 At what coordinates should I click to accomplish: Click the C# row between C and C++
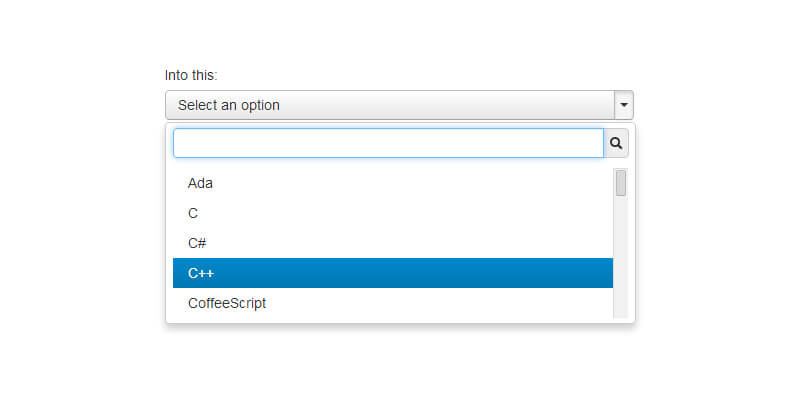pyautogui.click(x=197, y=243)
